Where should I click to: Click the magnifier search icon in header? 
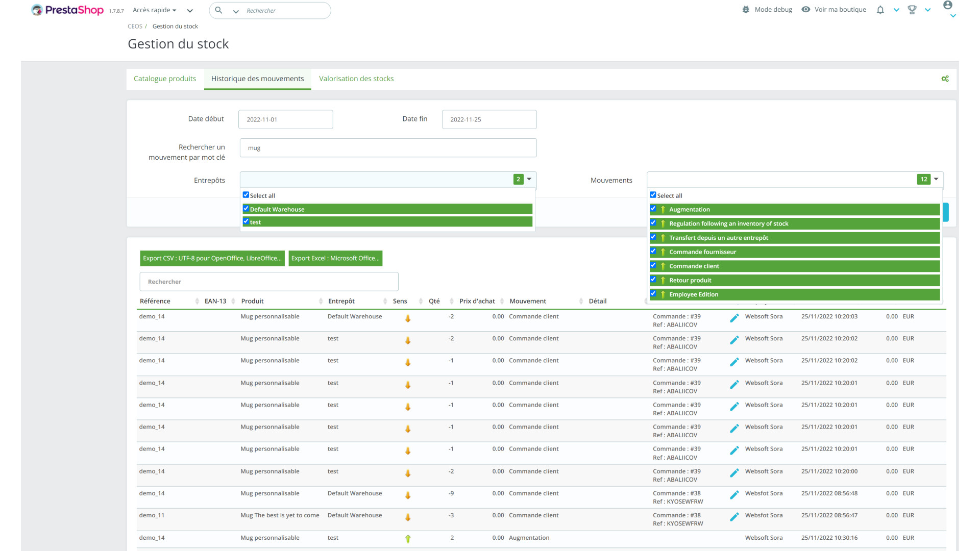click(x=218, y=10)
